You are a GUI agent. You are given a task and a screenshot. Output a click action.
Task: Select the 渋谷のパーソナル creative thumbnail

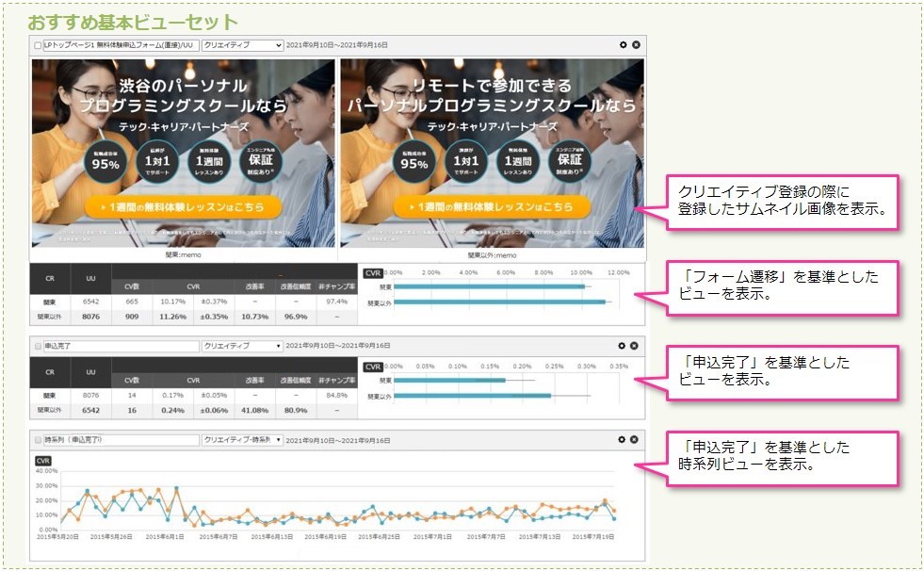pos(184,154)
